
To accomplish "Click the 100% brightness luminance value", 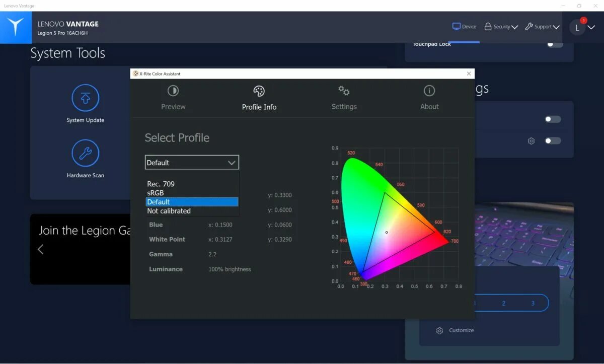I will click(230, 269).
